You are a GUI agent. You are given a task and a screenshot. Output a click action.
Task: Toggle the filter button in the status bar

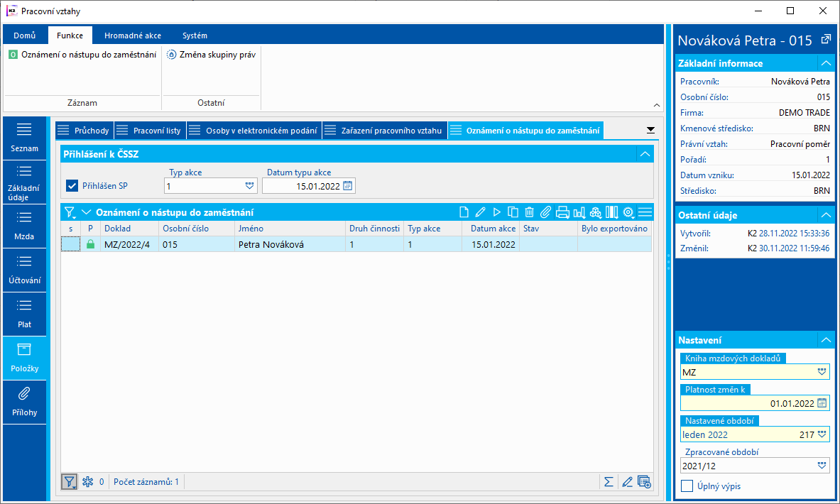(x=69, y=482)
